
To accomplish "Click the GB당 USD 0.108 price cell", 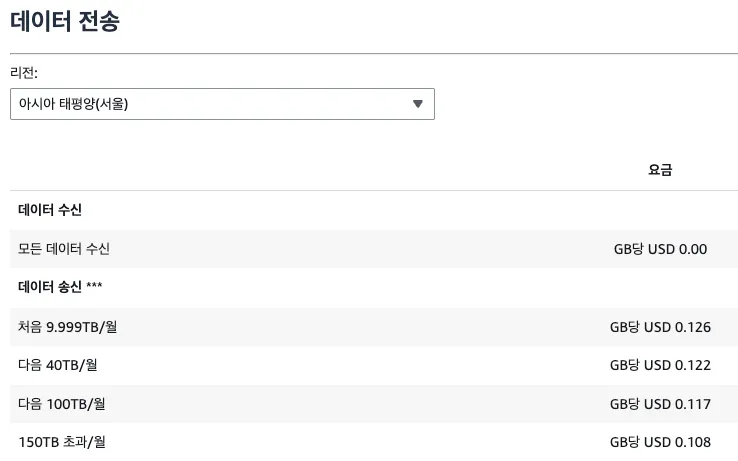I will tap(660, 442).
